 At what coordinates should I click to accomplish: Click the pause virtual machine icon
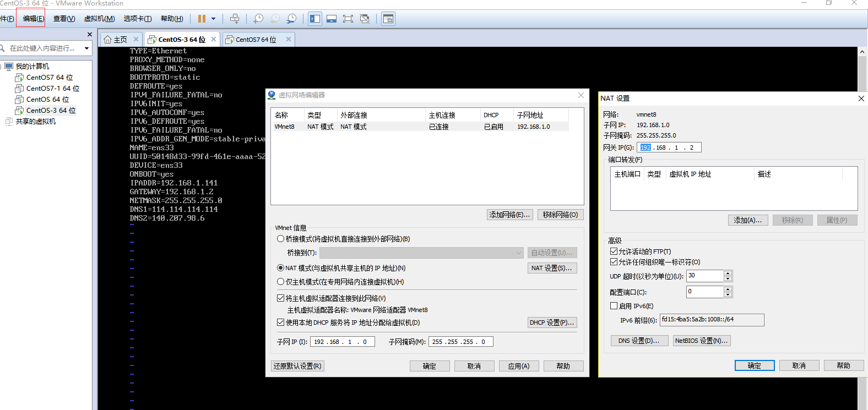pos(202,19)
